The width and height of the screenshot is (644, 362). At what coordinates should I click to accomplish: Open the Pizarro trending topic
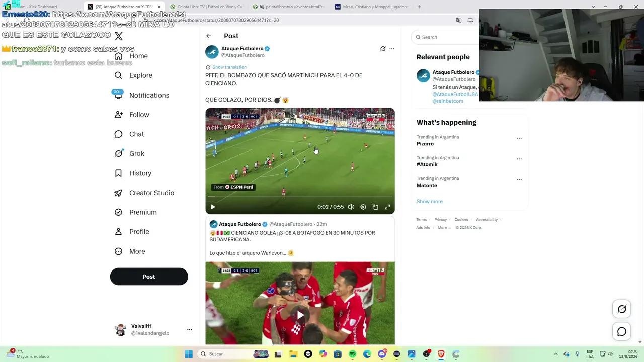425,144
